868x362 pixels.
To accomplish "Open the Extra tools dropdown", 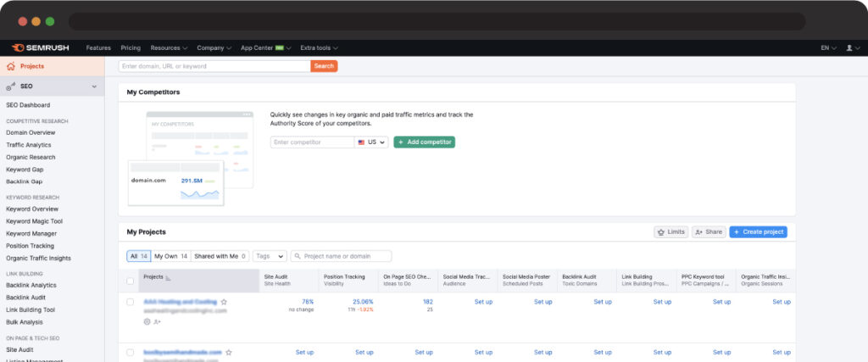I will (320, 48).
